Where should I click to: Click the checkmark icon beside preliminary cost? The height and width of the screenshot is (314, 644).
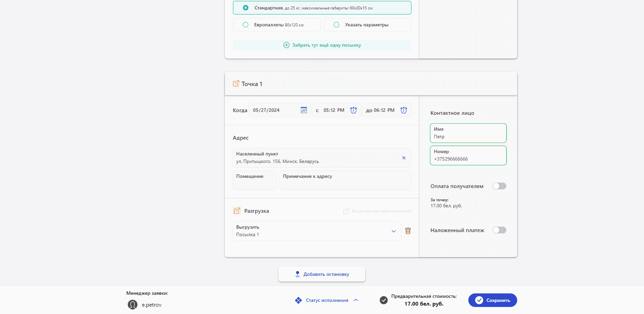384,300
